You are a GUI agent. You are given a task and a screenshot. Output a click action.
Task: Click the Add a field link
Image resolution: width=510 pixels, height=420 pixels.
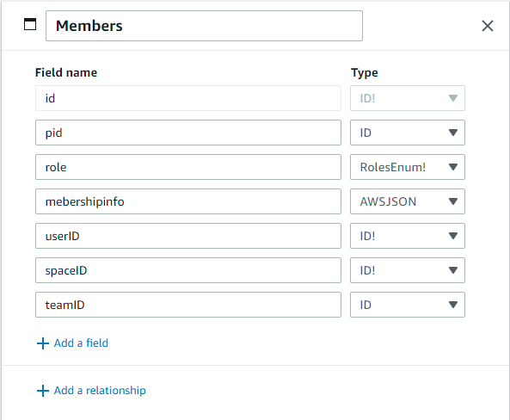pyautogui.click(x=72, y=343)
